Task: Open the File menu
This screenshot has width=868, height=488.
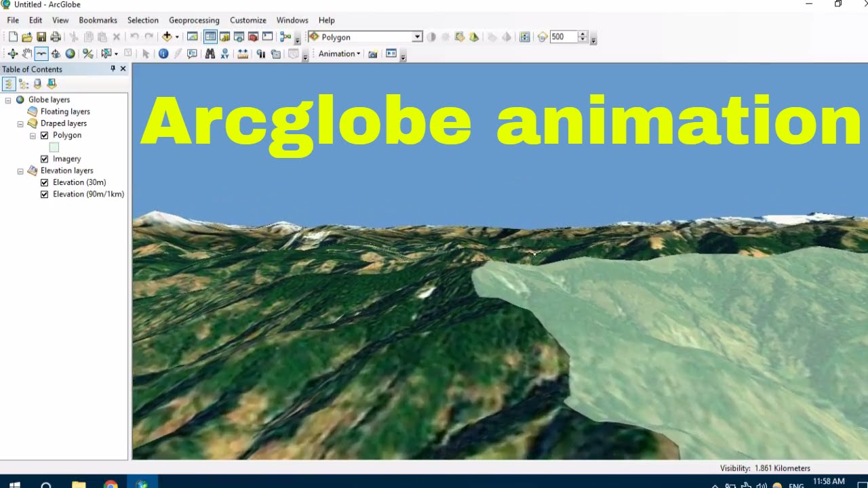Action: [13, 20]
